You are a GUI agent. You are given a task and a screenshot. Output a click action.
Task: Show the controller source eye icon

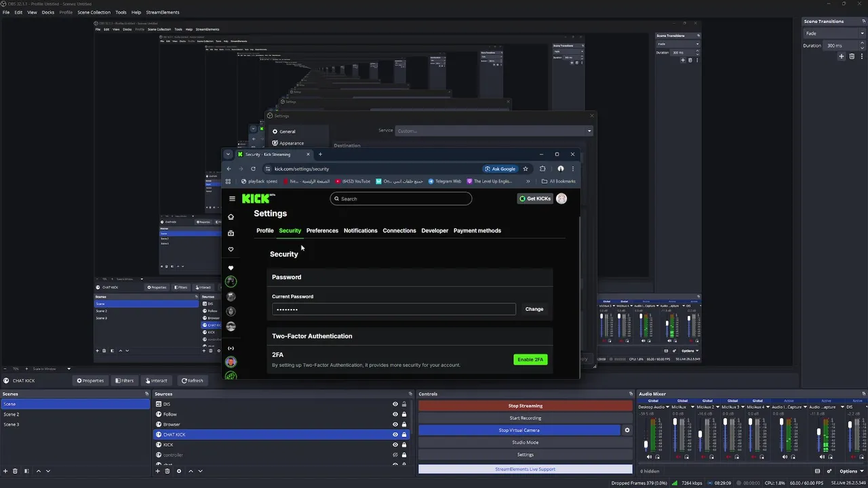coord(395,455)
